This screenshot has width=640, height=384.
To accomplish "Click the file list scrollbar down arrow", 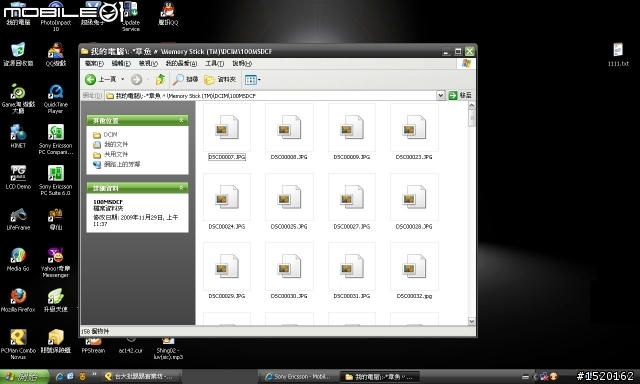I will (471, 321).
